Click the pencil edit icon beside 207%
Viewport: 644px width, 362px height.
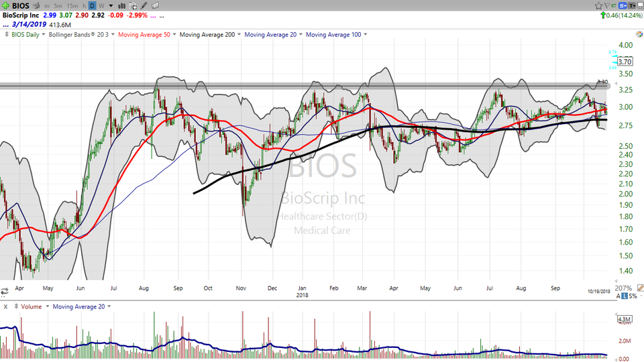640,288
